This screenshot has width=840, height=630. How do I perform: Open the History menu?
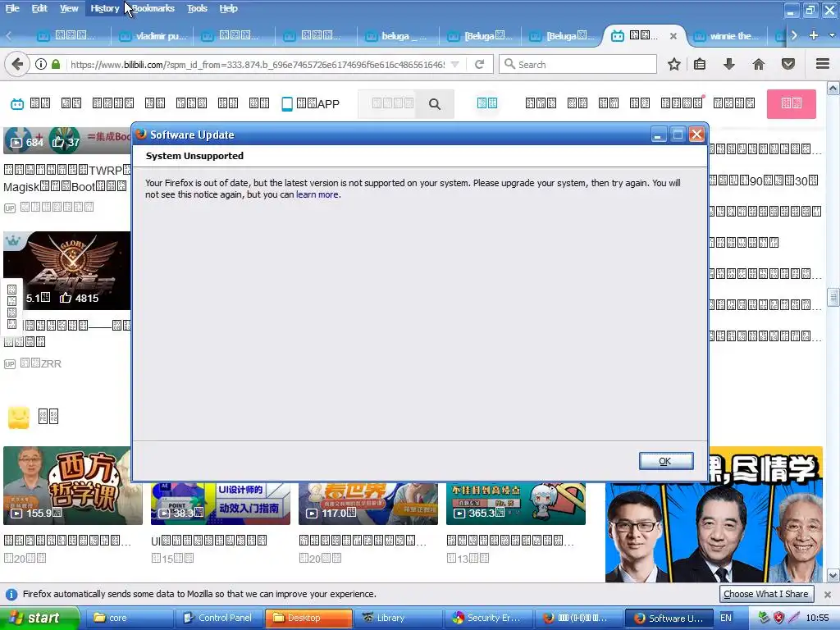(x=104, y=8)
